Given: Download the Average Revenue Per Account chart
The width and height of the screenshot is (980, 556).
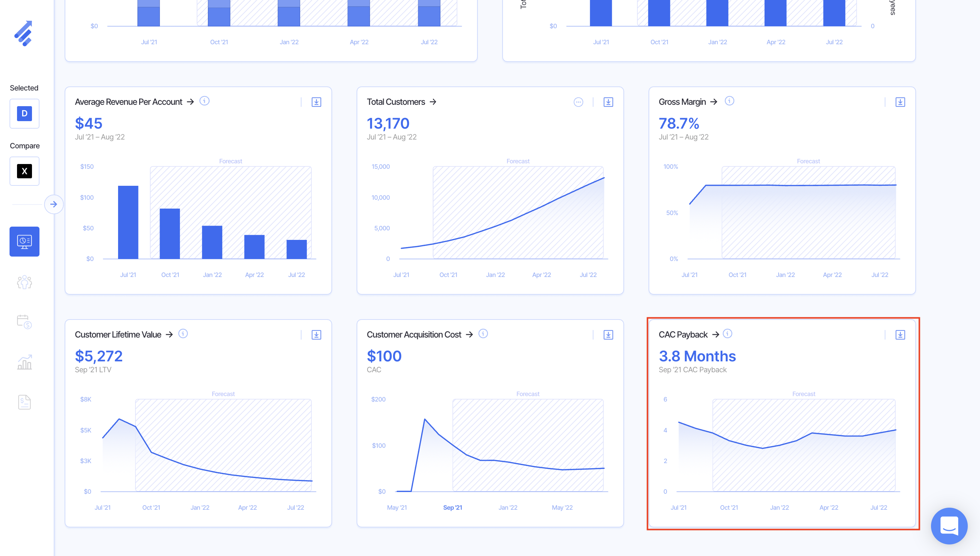Looking at the screenshot, I should point(316,102).
